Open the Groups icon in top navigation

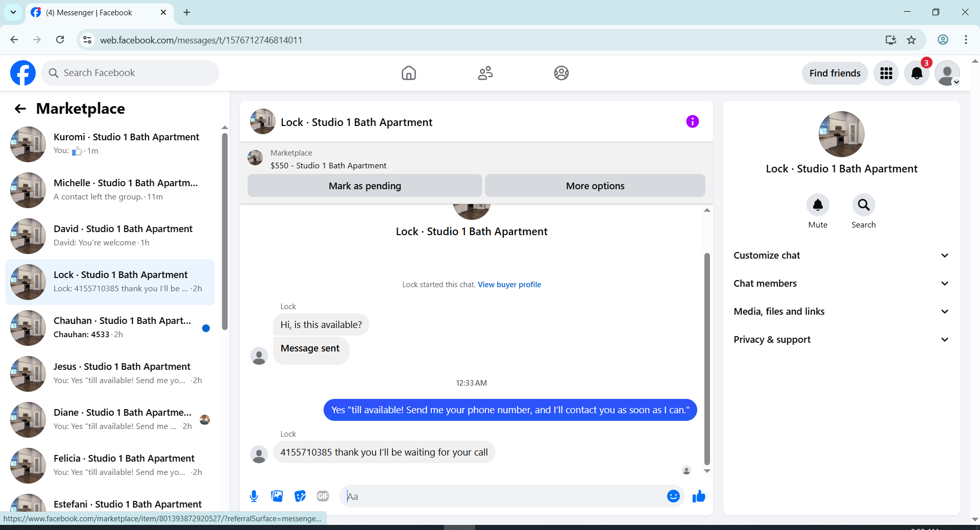(561, 73)
